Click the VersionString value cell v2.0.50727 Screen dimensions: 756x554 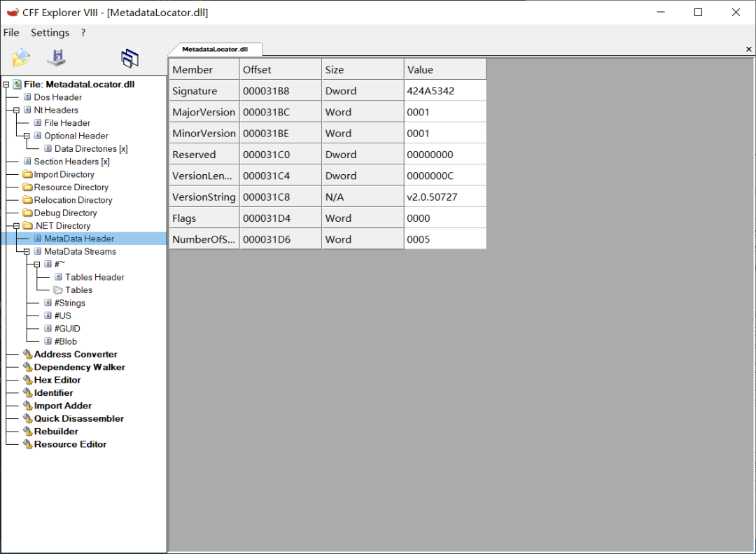[x=444, y=197]
